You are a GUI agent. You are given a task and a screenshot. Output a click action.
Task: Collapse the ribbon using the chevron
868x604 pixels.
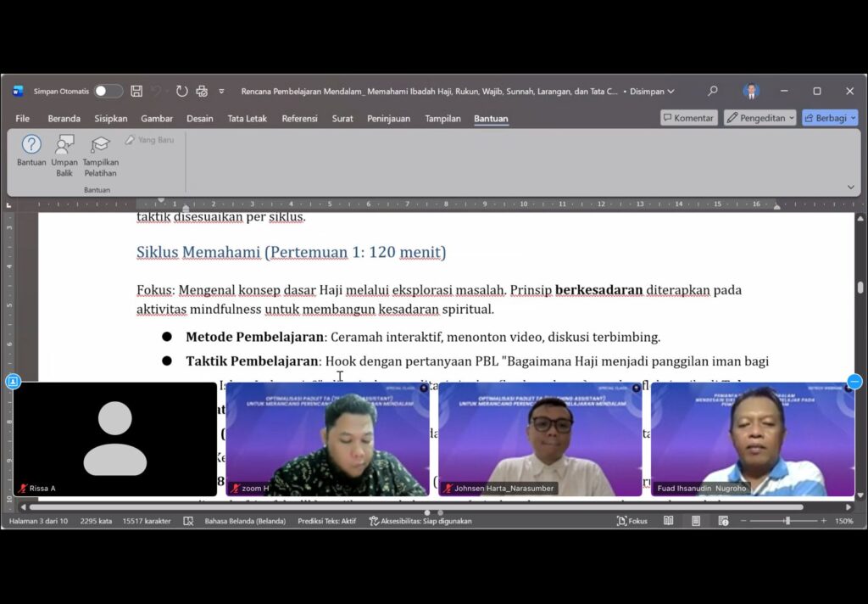851,187
